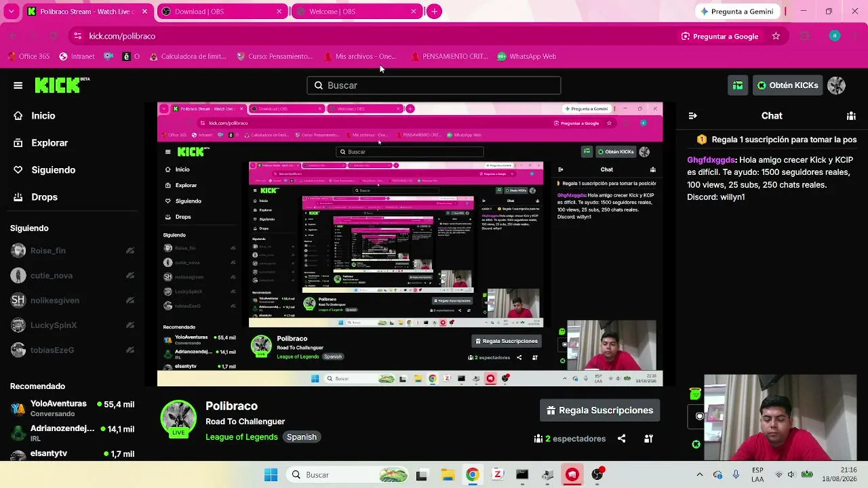Open Siguiendo menu item with heart
Screen dimensions: 868x488
coord(44,170)
